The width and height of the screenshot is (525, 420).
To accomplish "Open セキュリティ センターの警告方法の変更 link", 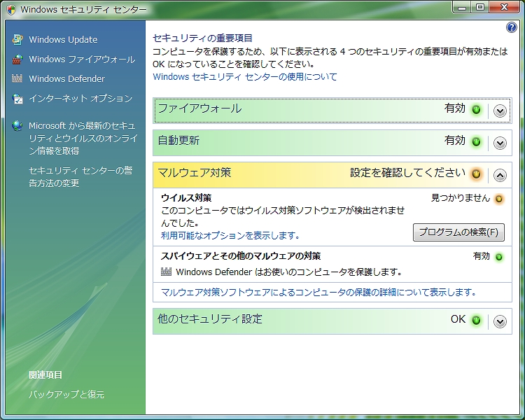I will [x=80, y=176].
